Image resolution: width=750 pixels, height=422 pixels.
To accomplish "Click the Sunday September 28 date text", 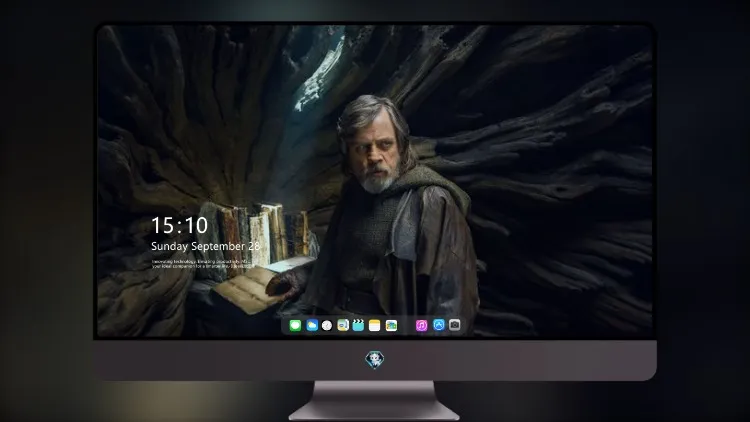I will point(205,246).
